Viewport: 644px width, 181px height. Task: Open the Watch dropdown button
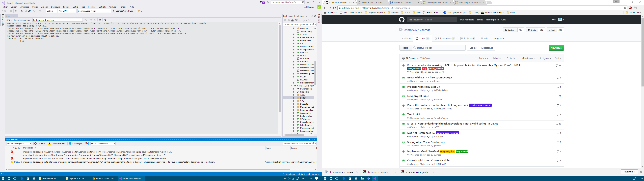click(510, 30)
